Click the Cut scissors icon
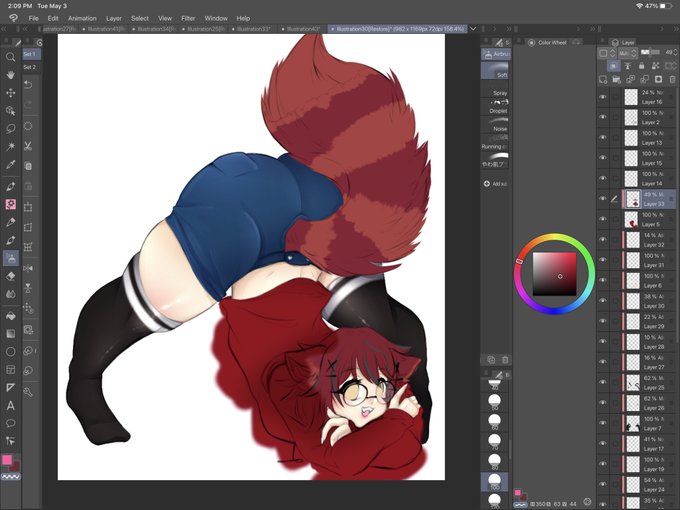The width and height of the screenshot is (680, 510). tap(28, 146)
